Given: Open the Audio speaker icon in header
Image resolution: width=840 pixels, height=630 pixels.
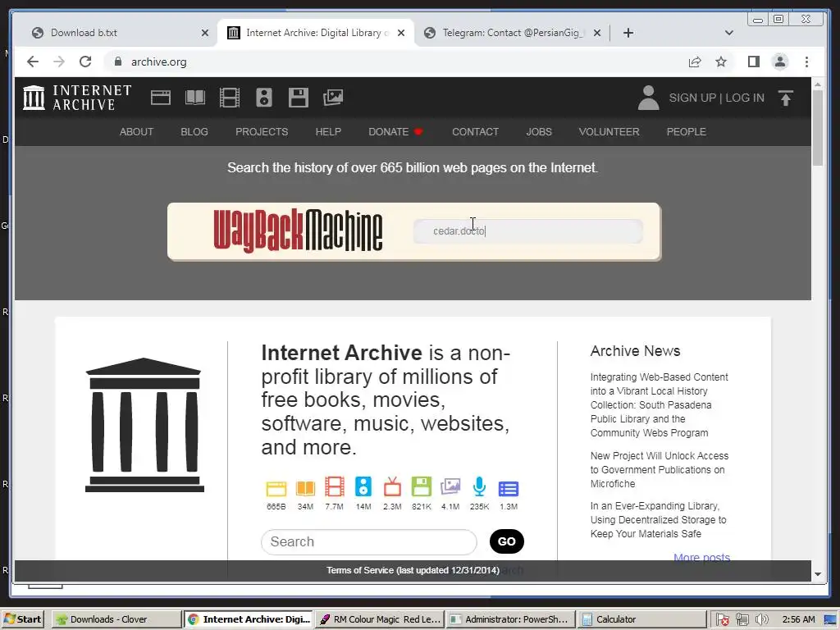Looking at the screenshot, I should [x=264, y=98].
